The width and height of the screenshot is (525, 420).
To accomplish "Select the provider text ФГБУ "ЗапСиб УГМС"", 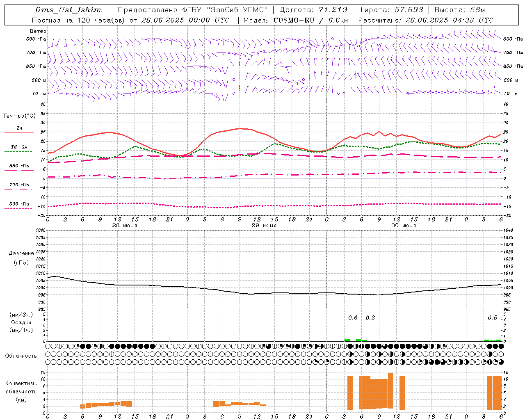I will coord(225,10).
